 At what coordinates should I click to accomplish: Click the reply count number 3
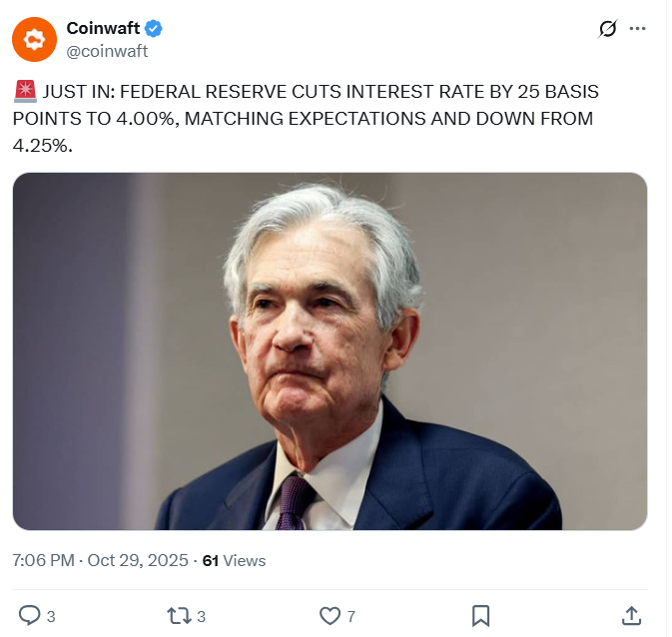click(51, 616)
